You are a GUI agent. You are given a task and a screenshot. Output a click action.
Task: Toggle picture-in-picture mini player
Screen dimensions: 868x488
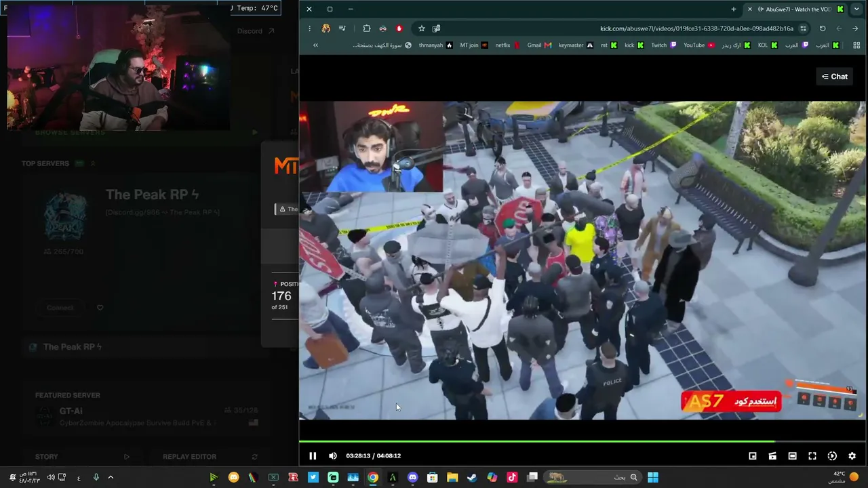(x=753, y=456)
